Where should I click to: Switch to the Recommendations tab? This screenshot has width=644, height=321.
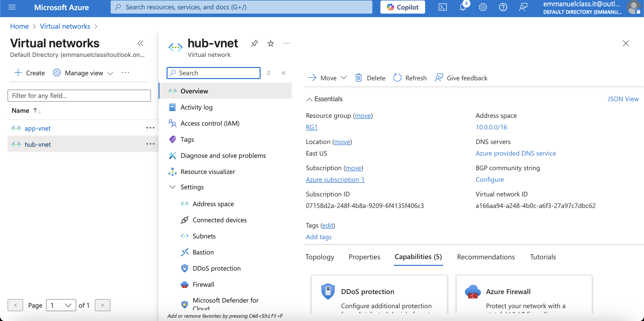(x=486, y=257)
